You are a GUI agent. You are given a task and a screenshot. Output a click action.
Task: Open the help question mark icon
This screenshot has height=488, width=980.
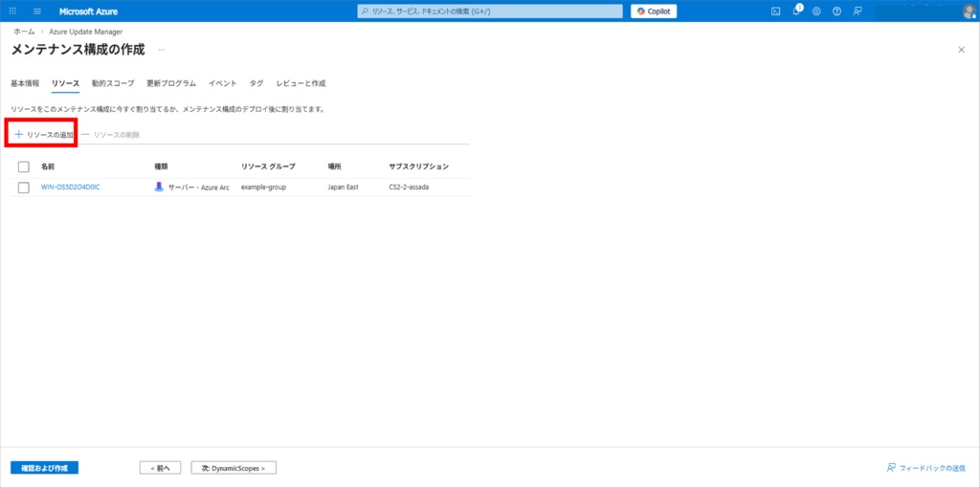pos(836,11)
